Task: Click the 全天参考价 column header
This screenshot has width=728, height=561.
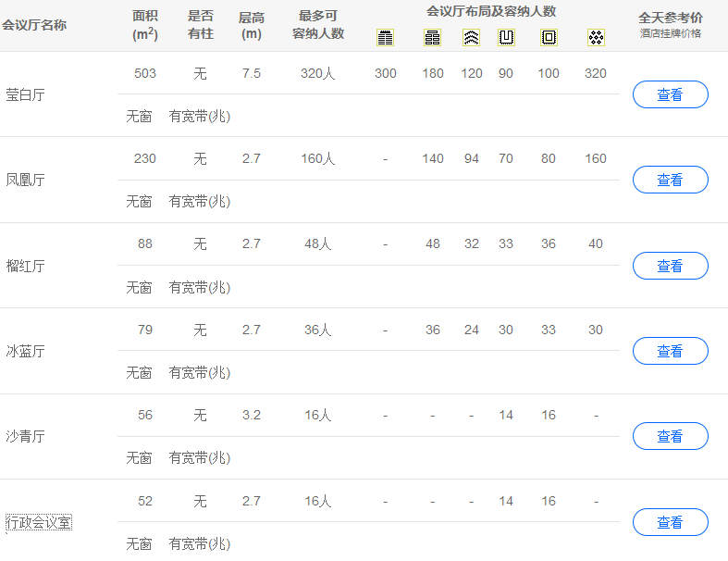Action: [x=670, y=18]
